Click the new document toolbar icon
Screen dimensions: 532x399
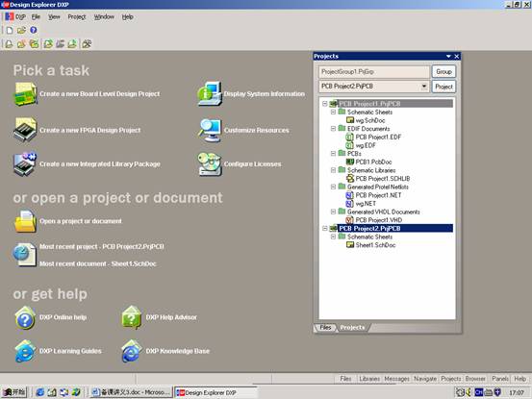coord(10,30)
